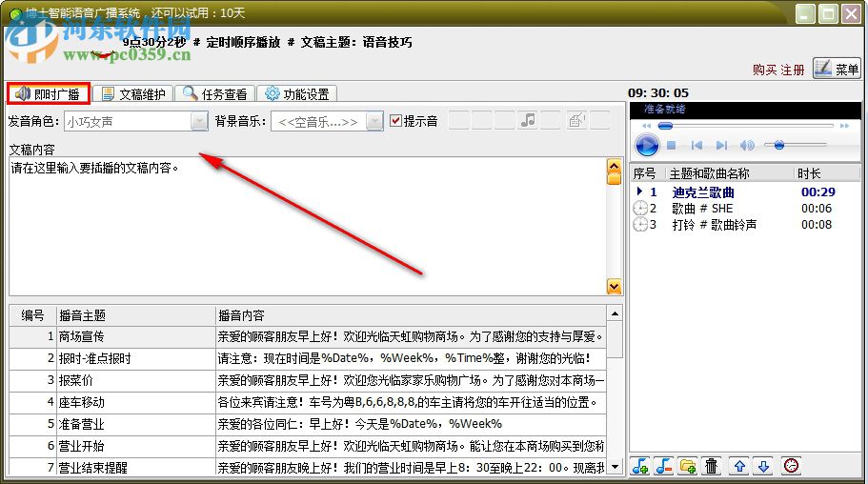Click script table scroll up arrow
The image size is (868, 484).
pos(615,313)
